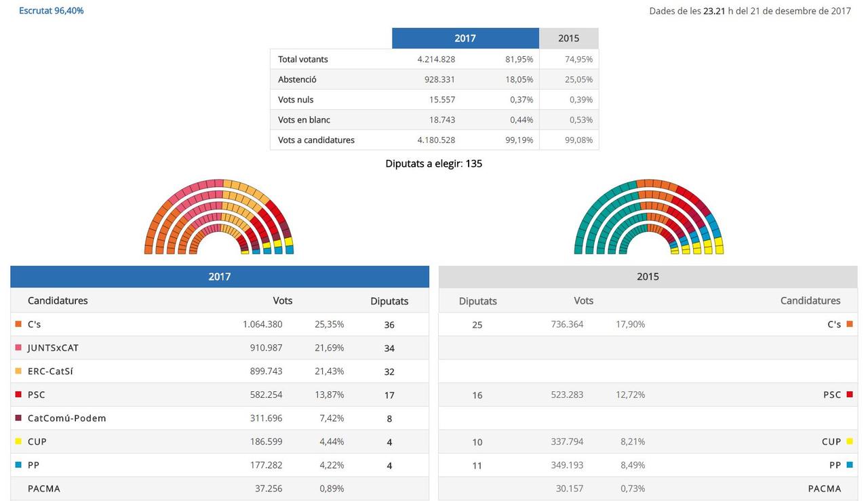Click the 'Candidatures' column header for 2015

(810, 300)
